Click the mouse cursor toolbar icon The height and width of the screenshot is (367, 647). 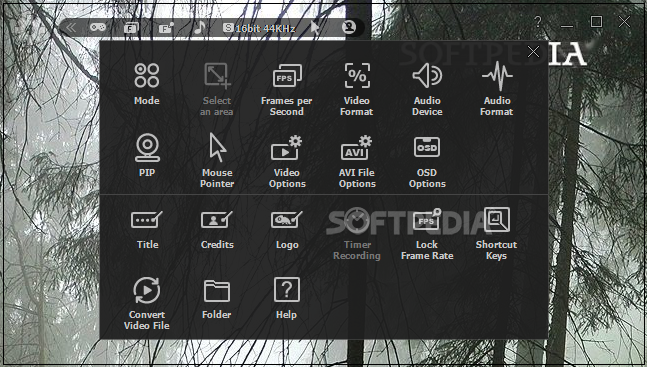point(315,28)
